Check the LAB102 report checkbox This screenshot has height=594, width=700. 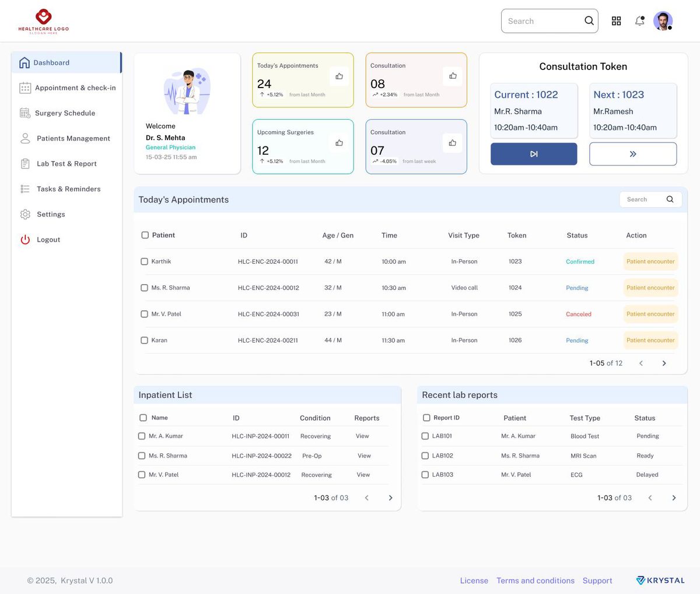(425, 456)
